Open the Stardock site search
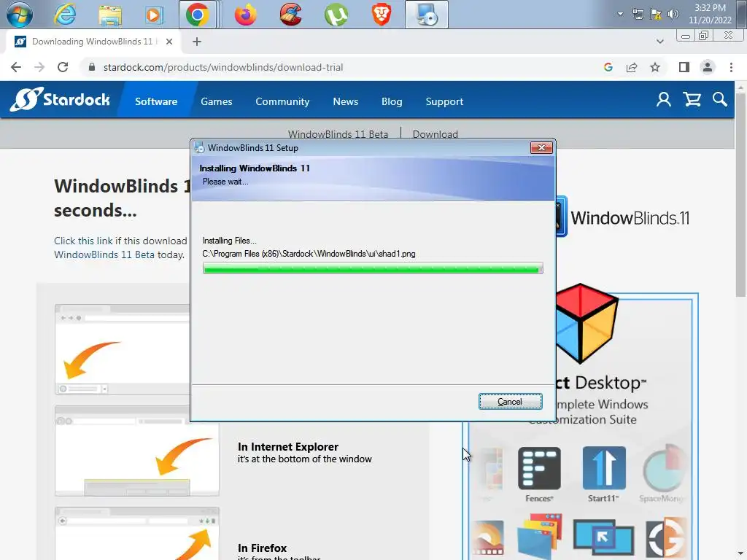This screenshot has width=747, height=560. coord(720,99)
